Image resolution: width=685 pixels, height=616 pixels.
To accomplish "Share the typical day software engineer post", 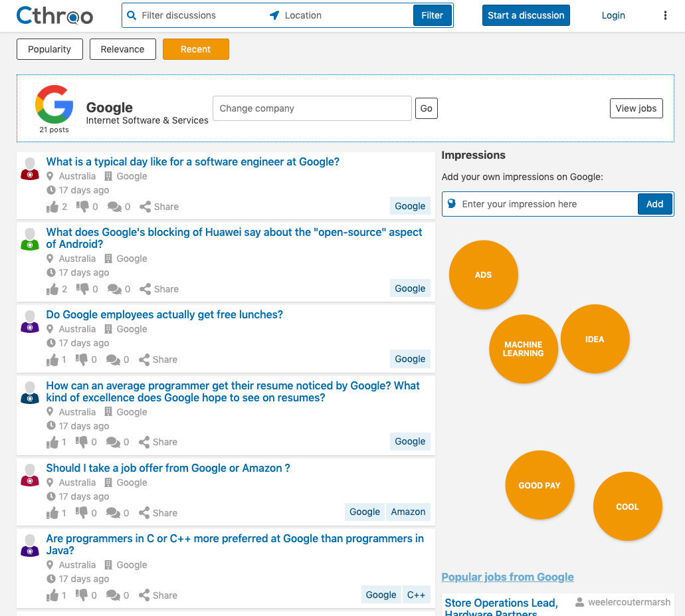I will [x=159, y=207].
